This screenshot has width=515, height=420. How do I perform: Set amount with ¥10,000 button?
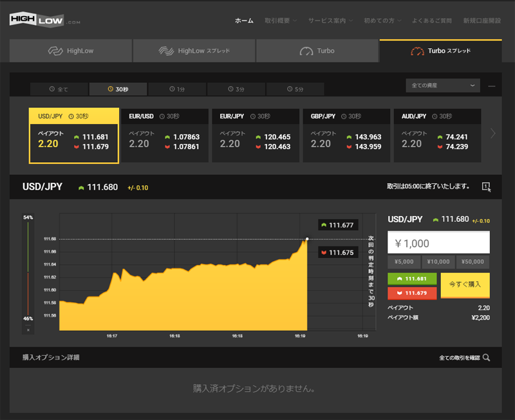pos(438,262)
